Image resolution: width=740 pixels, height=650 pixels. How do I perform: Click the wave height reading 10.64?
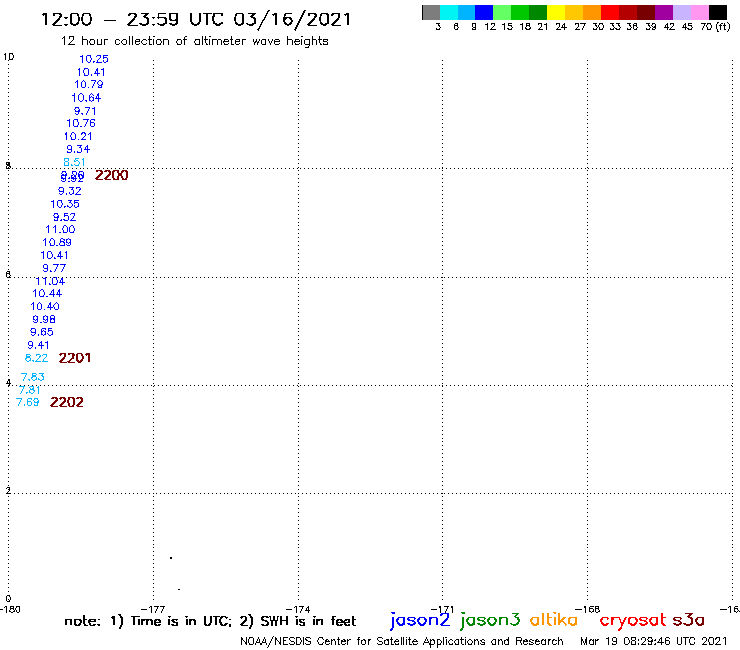pos(86,98)
